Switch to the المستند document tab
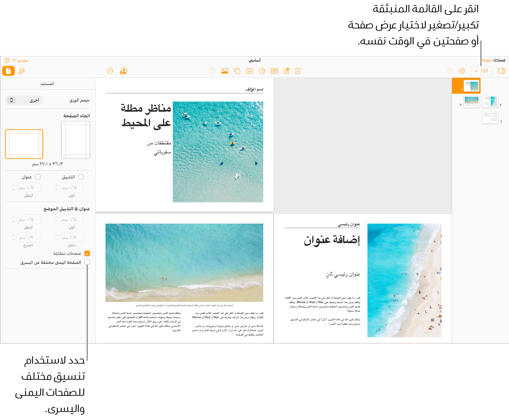The height and width of the screenshot is (420, 509). tap(48, 83)
